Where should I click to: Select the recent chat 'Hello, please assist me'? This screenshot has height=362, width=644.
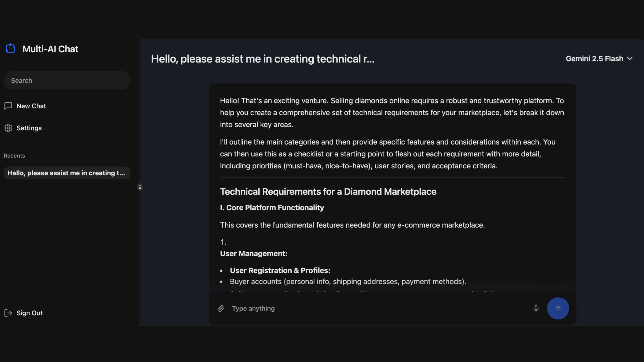pos(66,173)
